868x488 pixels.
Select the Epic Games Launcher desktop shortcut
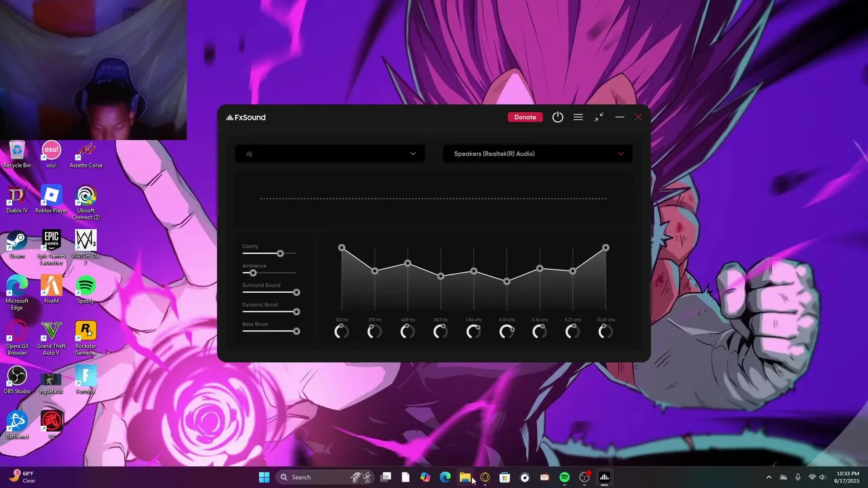(x=52, y=248)
